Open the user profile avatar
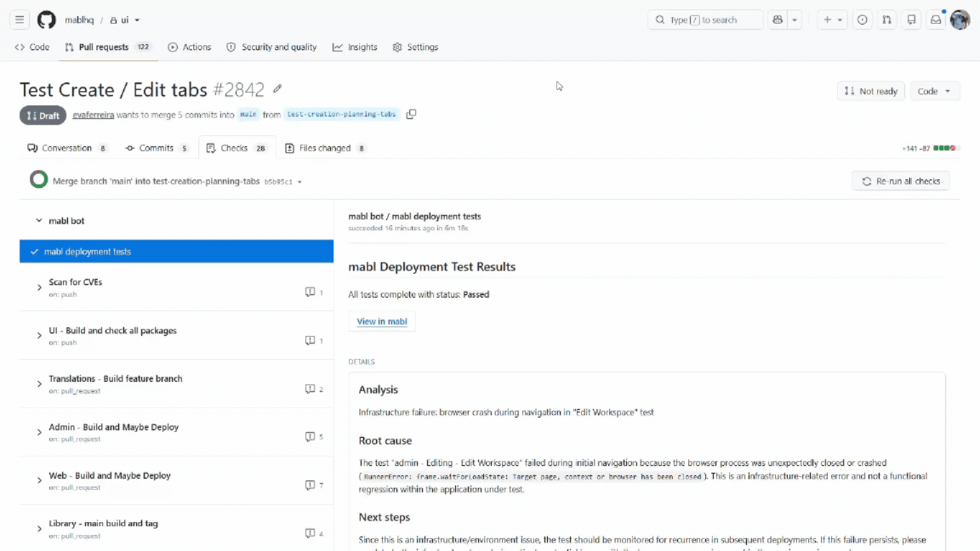Screen dimensions: 980x551 click(960, 20)
